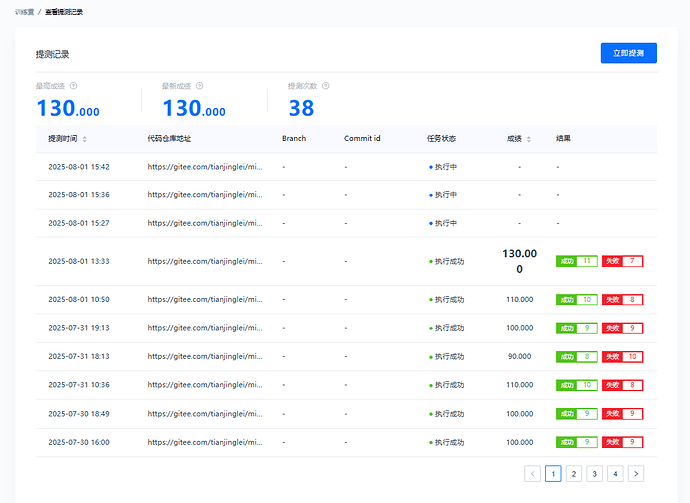Screen dimensions: 690x503
Task: Click the 执行成功 status in the 13:33 row
Action: coord(447,261)
